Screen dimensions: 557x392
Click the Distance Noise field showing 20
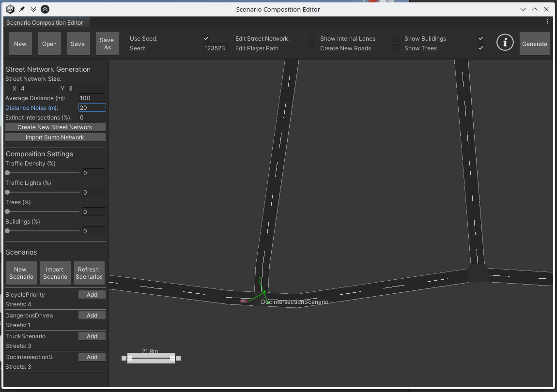pyautogui.click(x=92, y=107)
